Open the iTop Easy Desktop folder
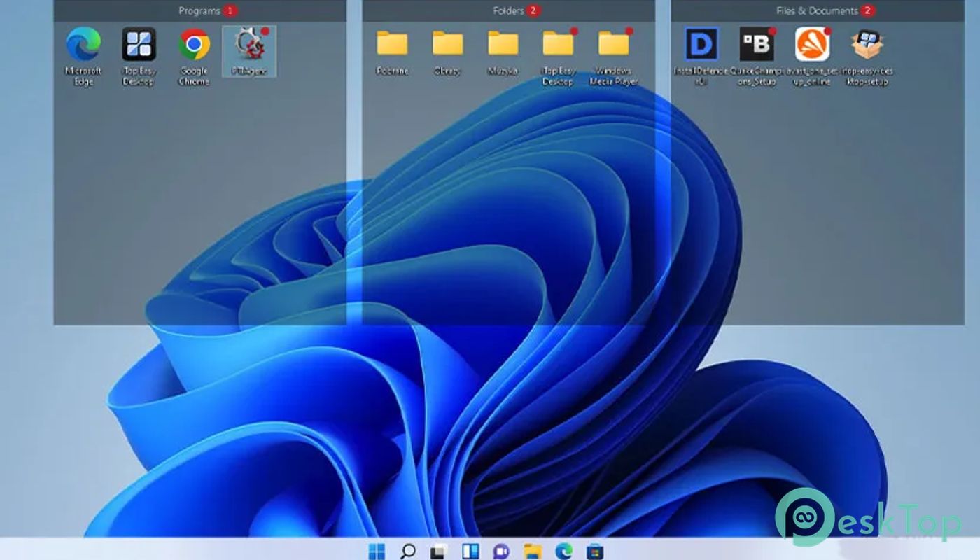 click(558, 44)
